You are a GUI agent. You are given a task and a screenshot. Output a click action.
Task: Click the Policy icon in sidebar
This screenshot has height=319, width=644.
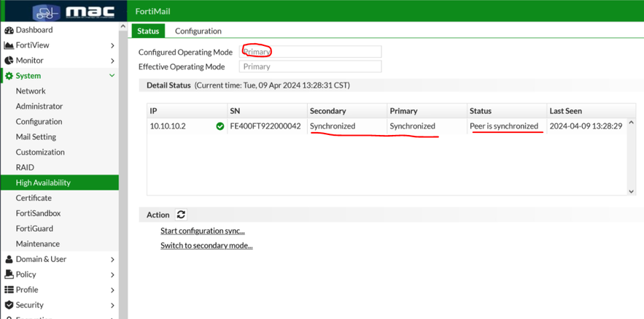click(x=9, y=274)
